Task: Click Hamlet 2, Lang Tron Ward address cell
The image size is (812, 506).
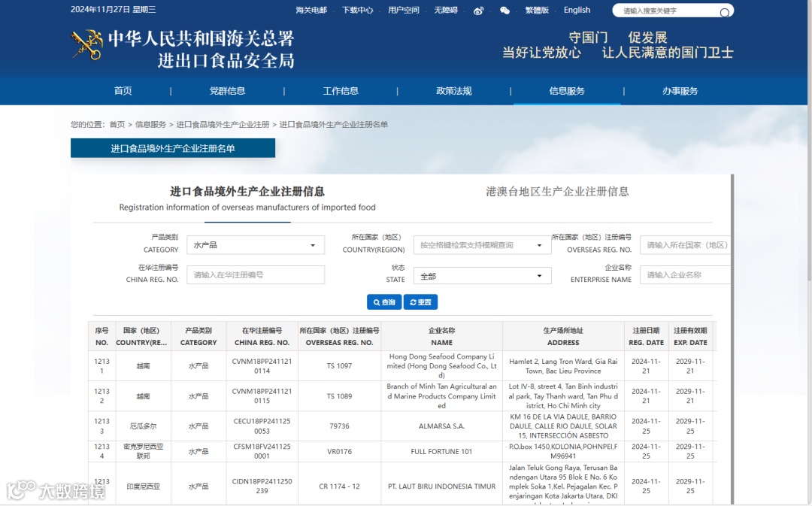Action: (563, 366)
